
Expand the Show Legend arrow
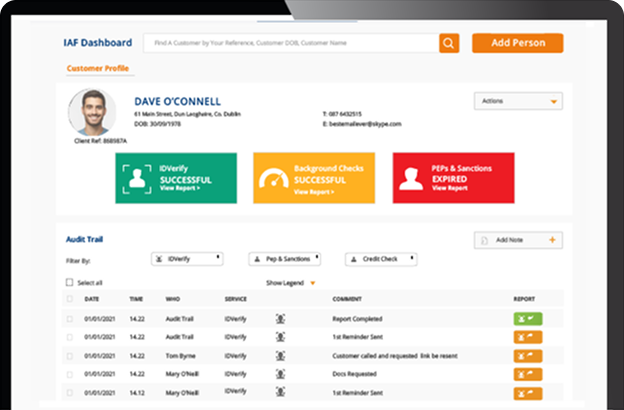coord(313,283)
